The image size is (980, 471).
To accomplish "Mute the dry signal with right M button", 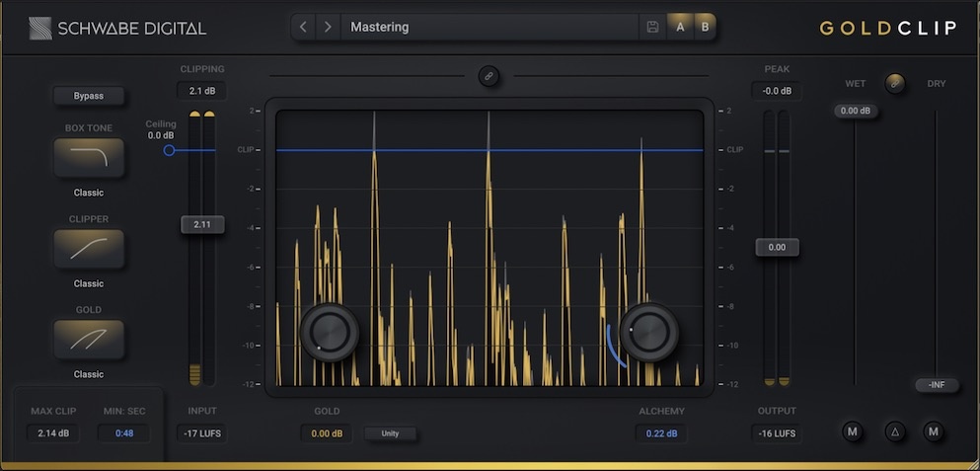I will 935,432.
